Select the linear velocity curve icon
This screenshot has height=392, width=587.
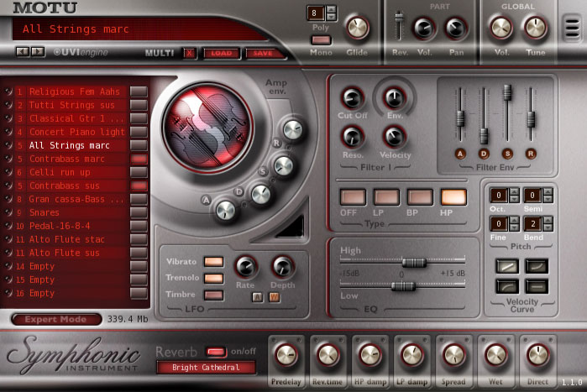point(507,267)
